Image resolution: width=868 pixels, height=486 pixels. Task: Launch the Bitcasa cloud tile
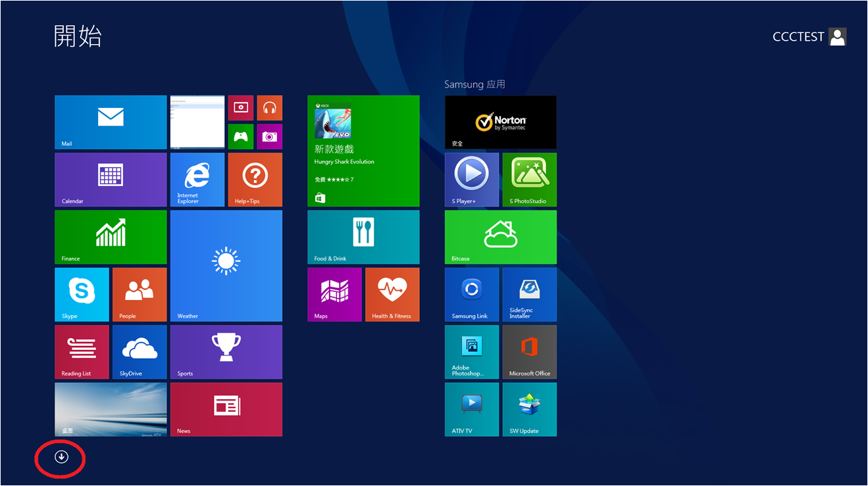coord(500,237)
